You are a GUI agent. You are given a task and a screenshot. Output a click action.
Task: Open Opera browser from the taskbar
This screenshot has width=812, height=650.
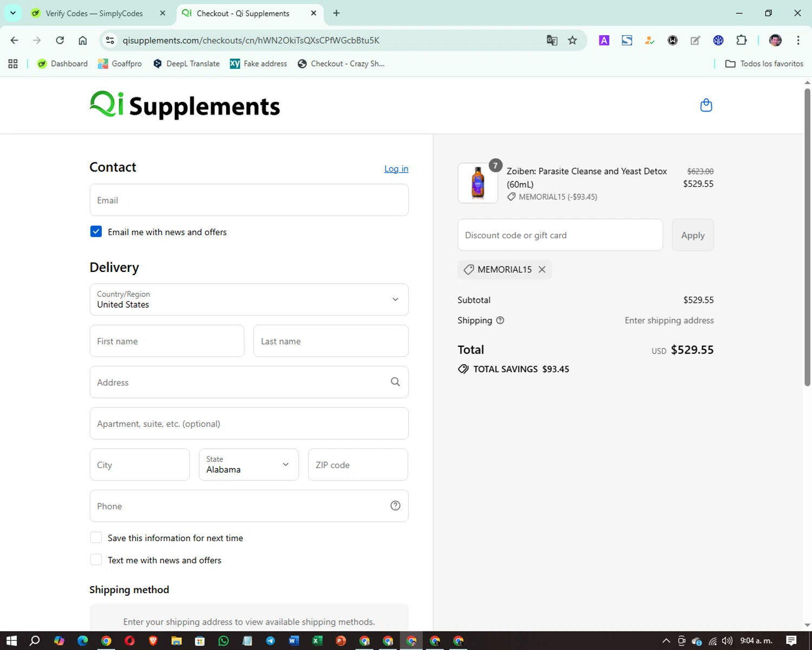pyautogui.click(x=129, y=641)
